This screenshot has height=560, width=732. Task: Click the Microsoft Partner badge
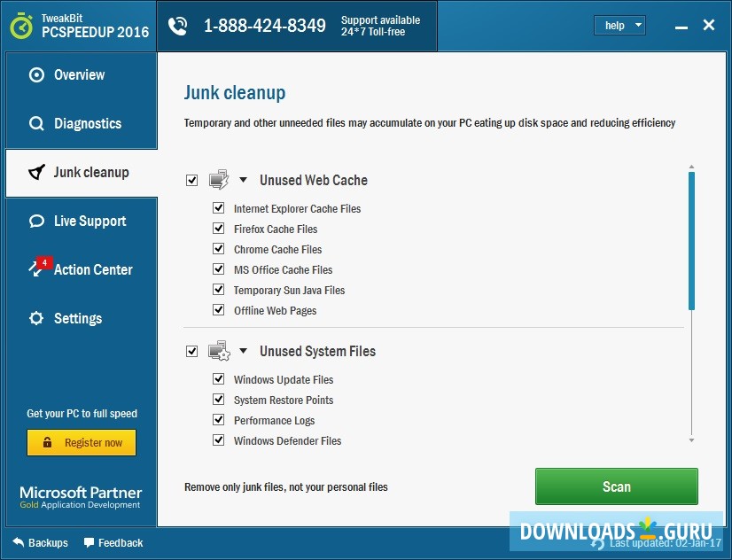81,497
